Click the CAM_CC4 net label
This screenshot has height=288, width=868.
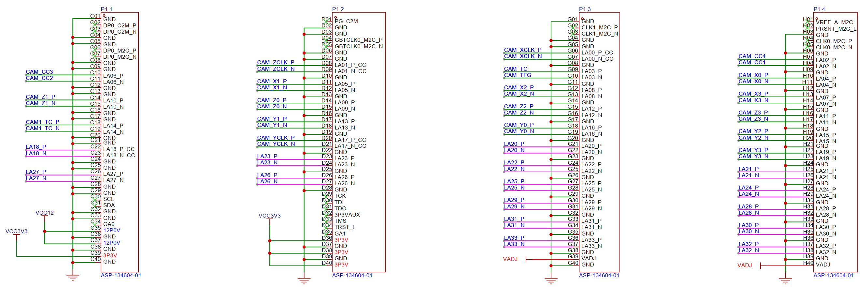752,56
